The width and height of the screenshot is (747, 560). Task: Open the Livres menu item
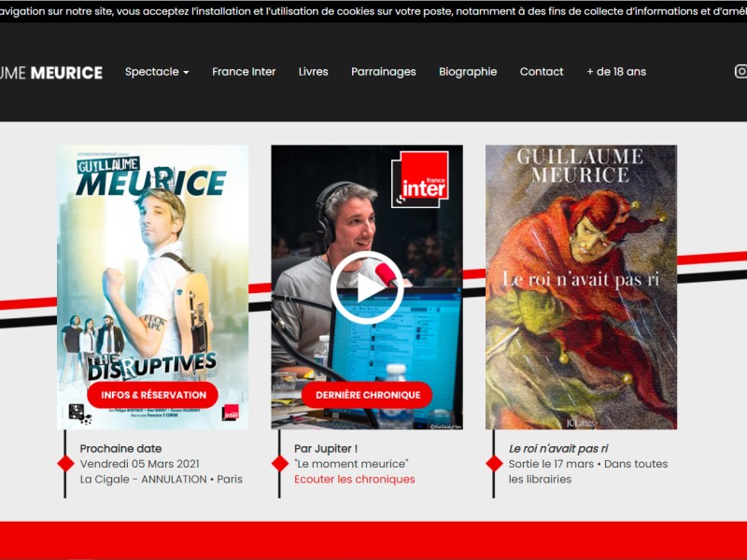(x=314, y=72)
